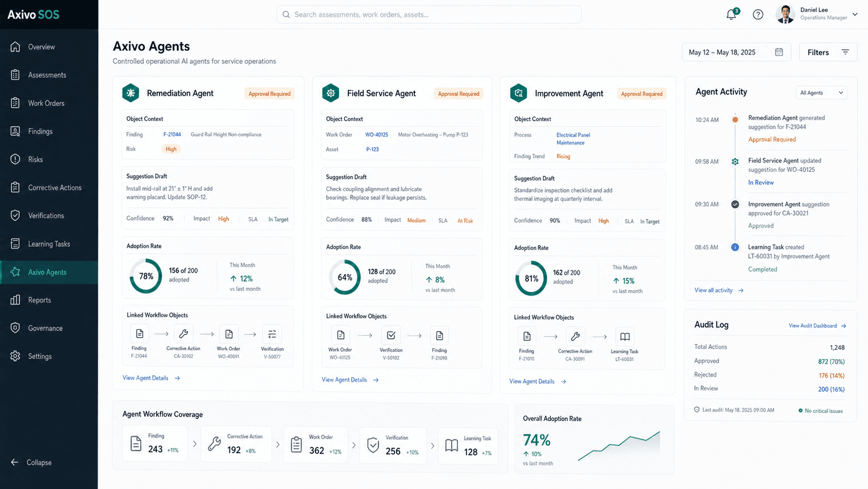Open View all activity link
Screen dimensions: 868x489
pyautogui.click(x=719, y=290)
